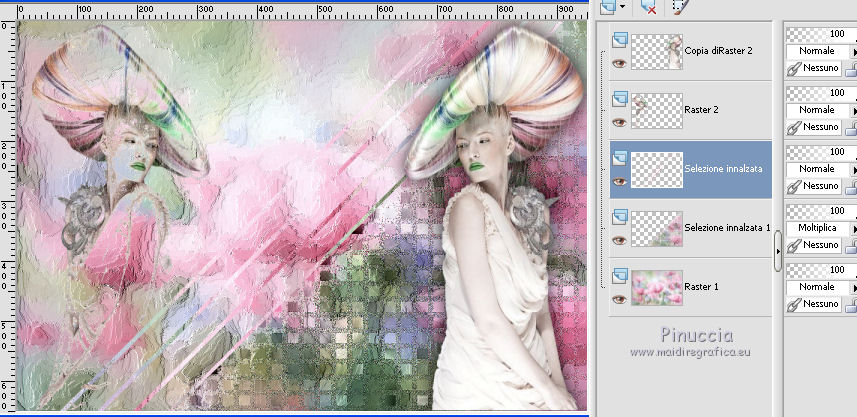Select the Raster 2 layer thumbnail
The height and width of the screenshot is (417, 857).
[656, 110]
